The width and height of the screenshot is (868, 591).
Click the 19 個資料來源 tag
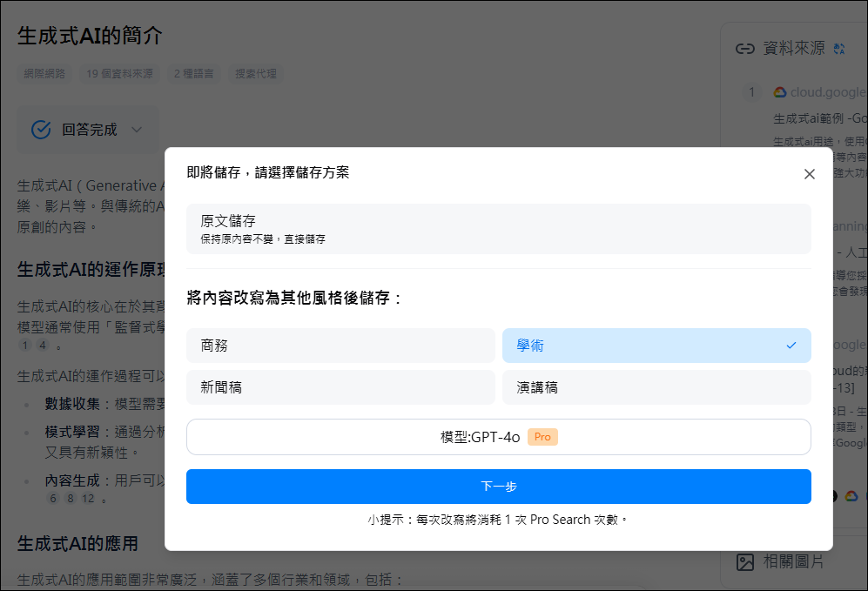(119, 74)
